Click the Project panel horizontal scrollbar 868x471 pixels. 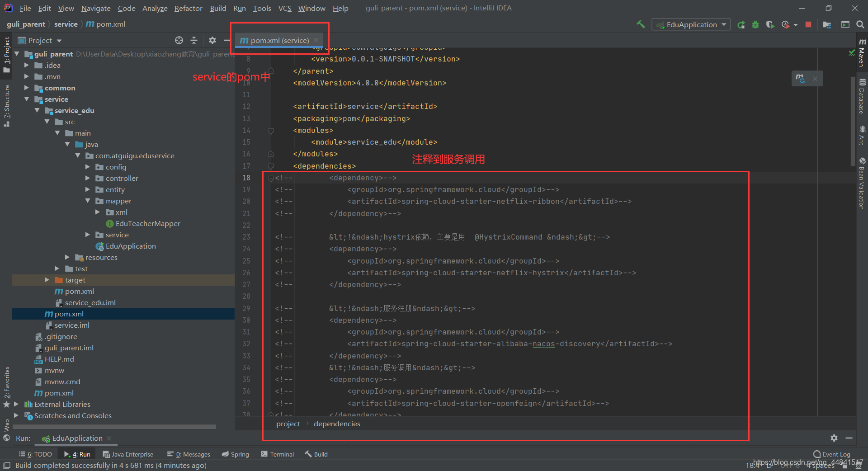(x=115, y=426)
